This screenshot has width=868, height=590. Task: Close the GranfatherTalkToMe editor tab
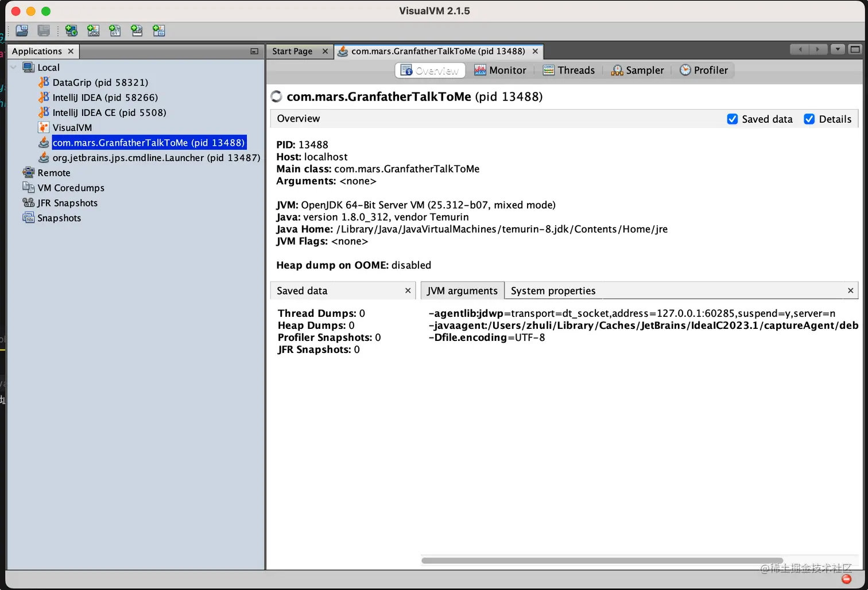(x=535, y=51)
